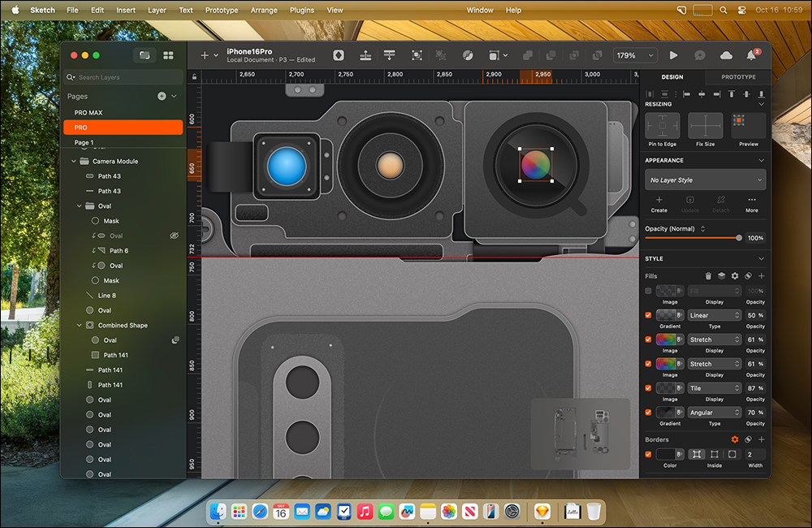Click the Search Layers field
The height and width of the screenshot is (528, 812).
(123, 77)
